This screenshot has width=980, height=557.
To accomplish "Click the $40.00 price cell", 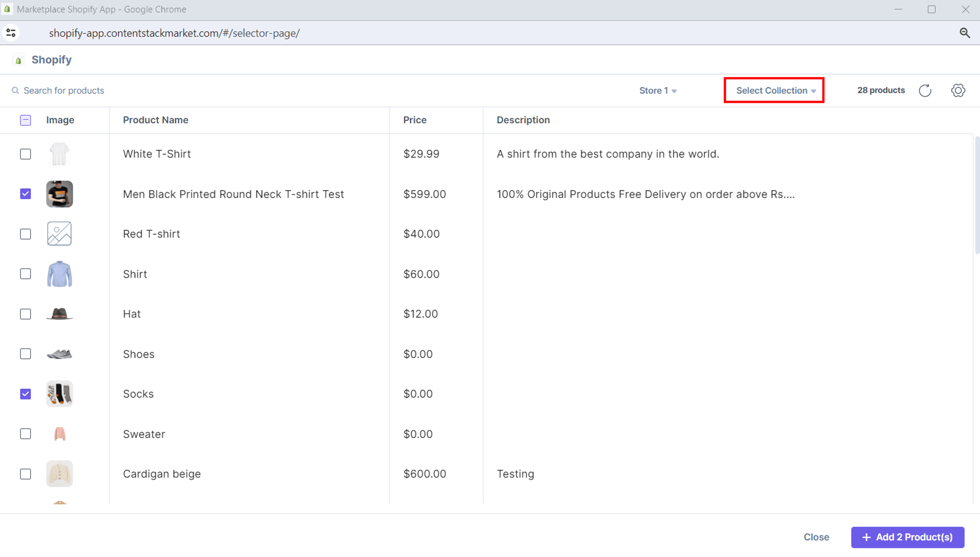I will (422, 234).
